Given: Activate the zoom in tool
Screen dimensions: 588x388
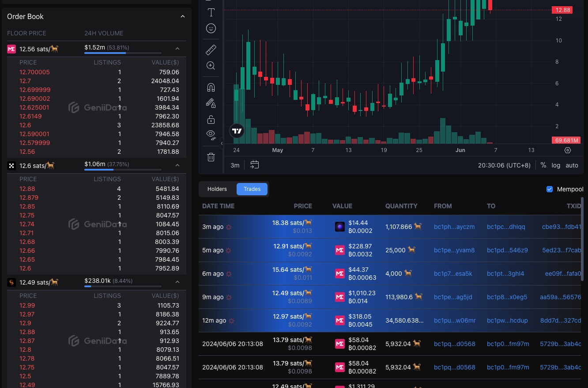Looking at the screenshot, I should click(211, 66).
